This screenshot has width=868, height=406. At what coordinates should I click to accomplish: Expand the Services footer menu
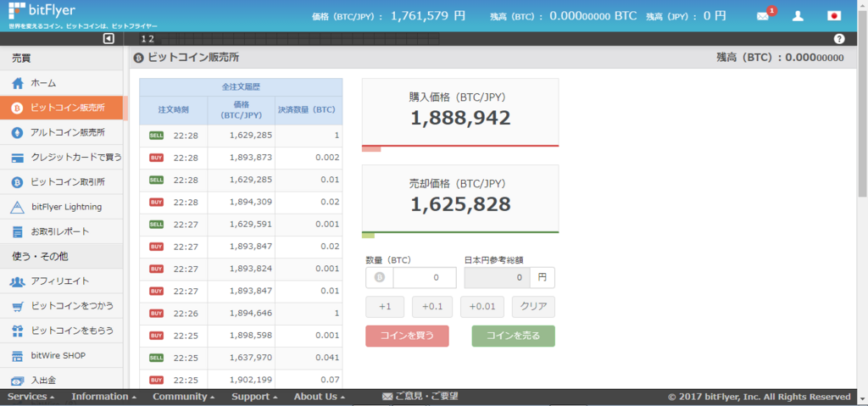(x=31, y=397)
